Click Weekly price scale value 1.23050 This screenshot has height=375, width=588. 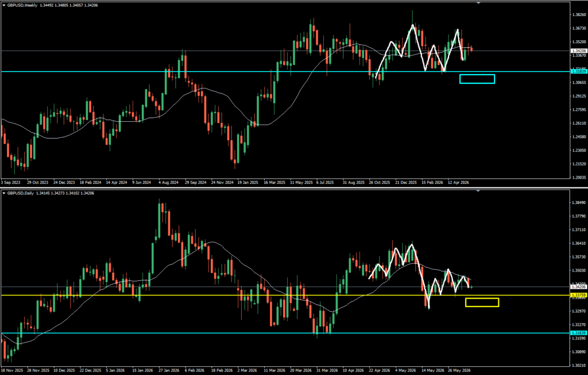(x=579, y=150)
